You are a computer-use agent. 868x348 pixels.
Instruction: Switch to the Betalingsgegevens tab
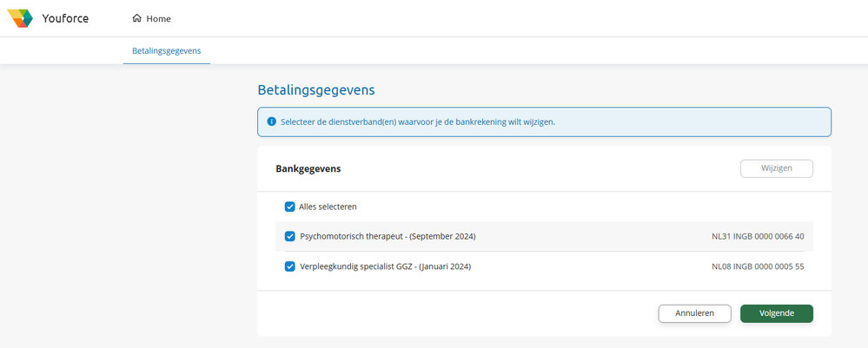pyautogui.click(x=167, y=51)
